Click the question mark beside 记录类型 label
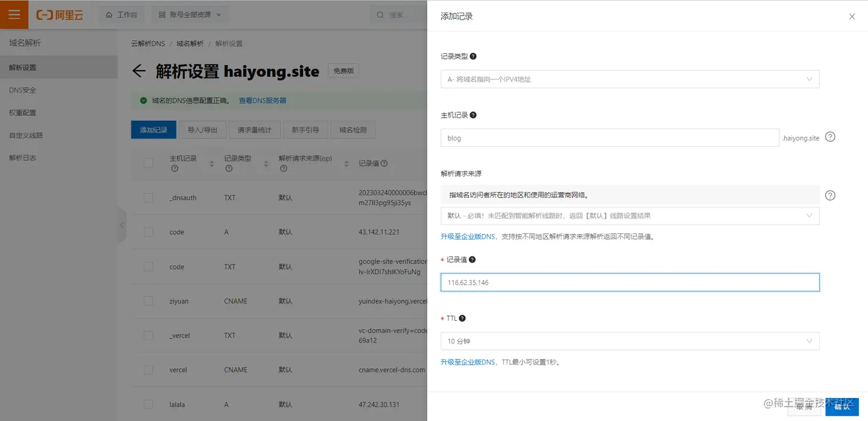868x421 pixels. coord(472,56)
